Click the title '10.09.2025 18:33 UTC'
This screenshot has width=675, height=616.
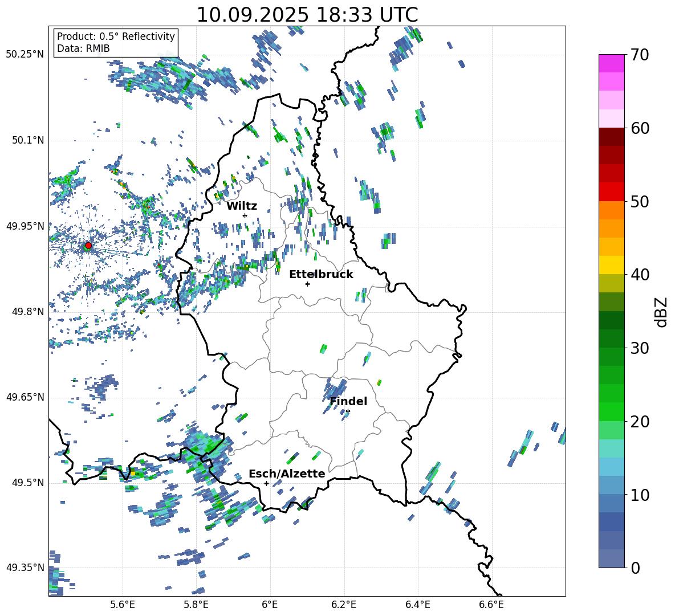coord(307,15)
